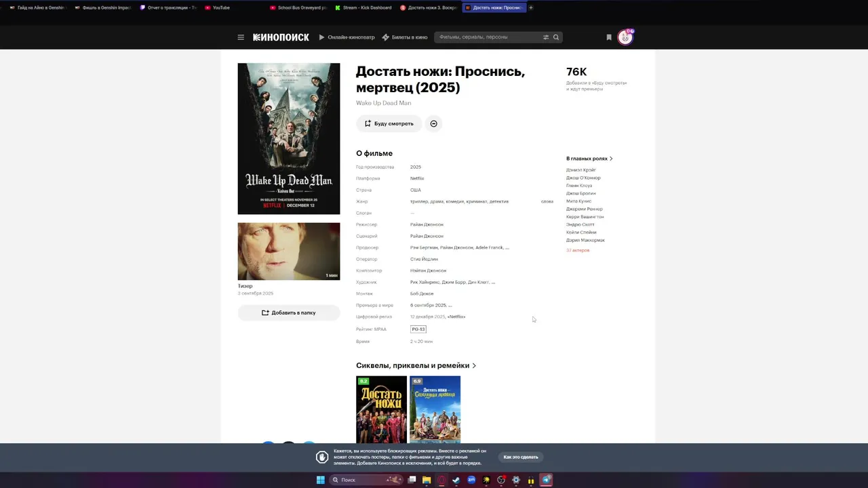Viewport: 868px width, 488px height.
Task: Open the bookmarks icon in the header
Action: (x=609, y=37)
